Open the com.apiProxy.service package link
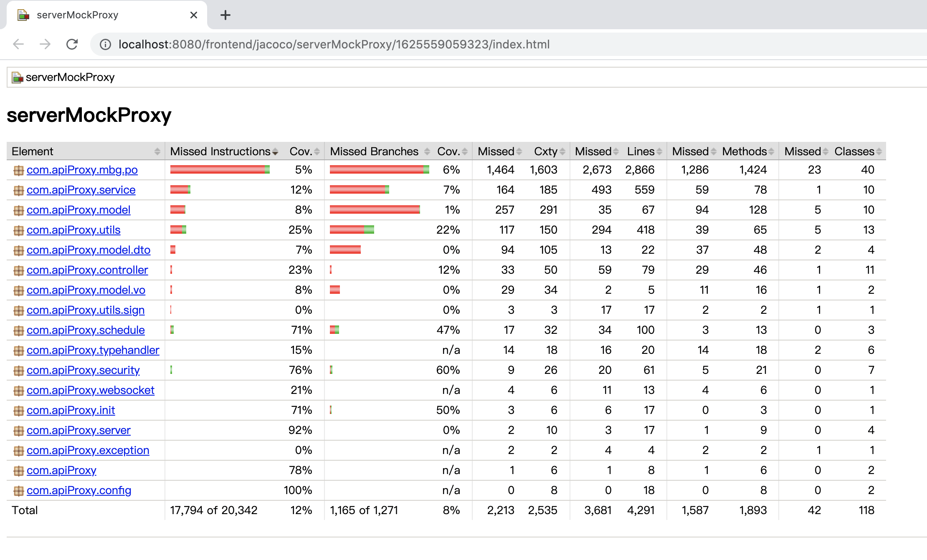 pyautogui.click(x=81, y=190)
